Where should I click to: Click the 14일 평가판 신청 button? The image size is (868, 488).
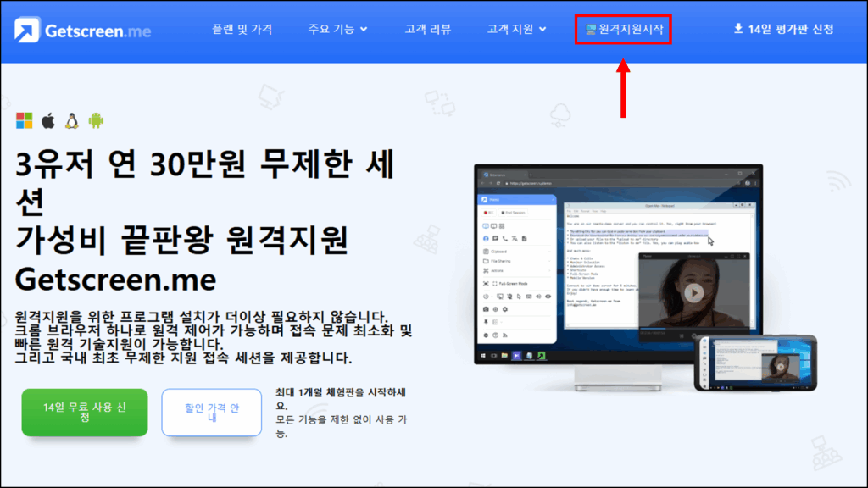(783, 30)
